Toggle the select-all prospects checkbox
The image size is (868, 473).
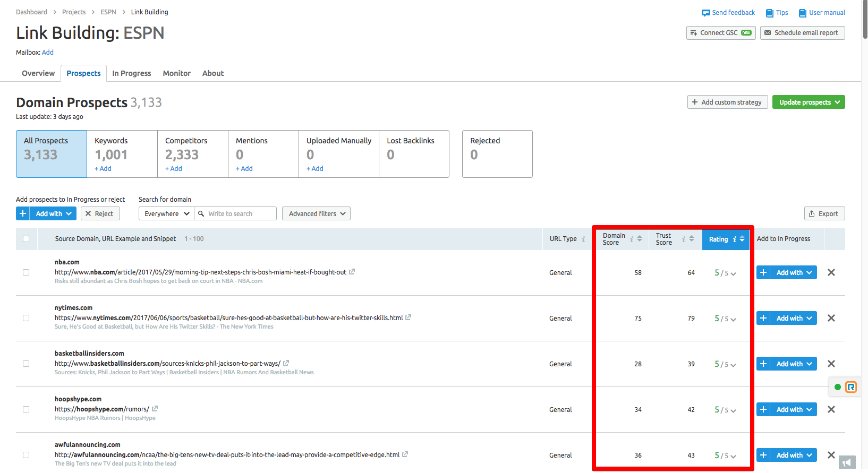(x=26, y=239)
